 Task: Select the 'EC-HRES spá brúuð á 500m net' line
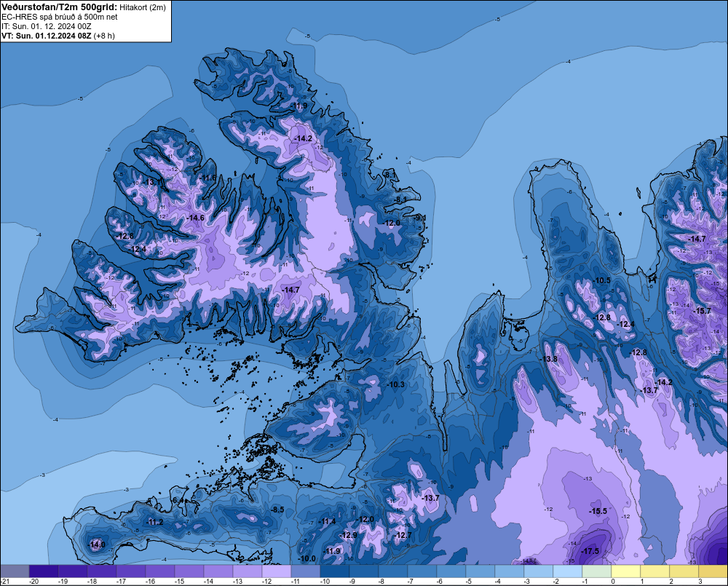coord(60,17)
